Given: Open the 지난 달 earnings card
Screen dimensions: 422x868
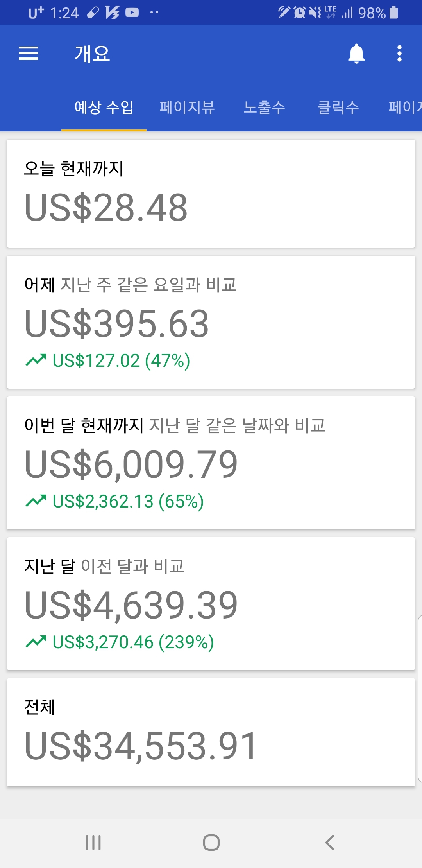Looking at the screenshot, I should coord(211,604).
